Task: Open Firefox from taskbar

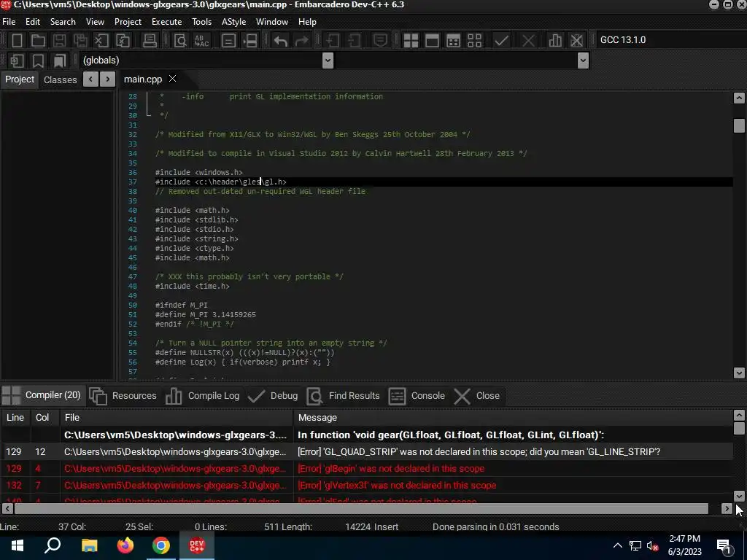Action: (125, 545)
